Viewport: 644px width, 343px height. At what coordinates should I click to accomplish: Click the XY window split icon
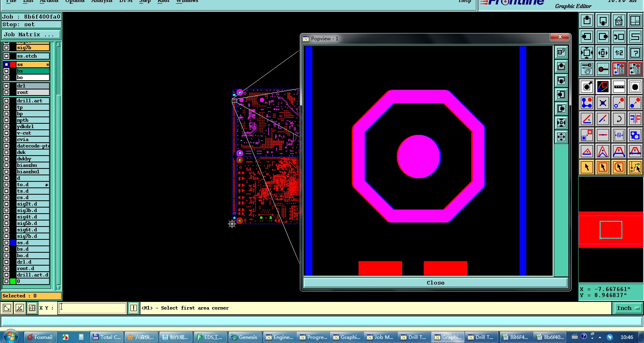pos(635,21)
